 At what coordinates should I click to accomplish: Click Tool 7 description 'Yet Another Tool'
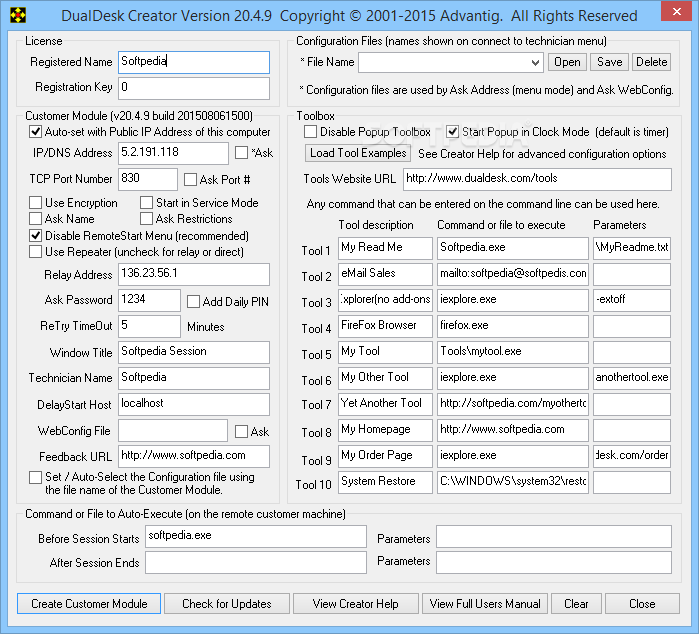pos(385,404)
